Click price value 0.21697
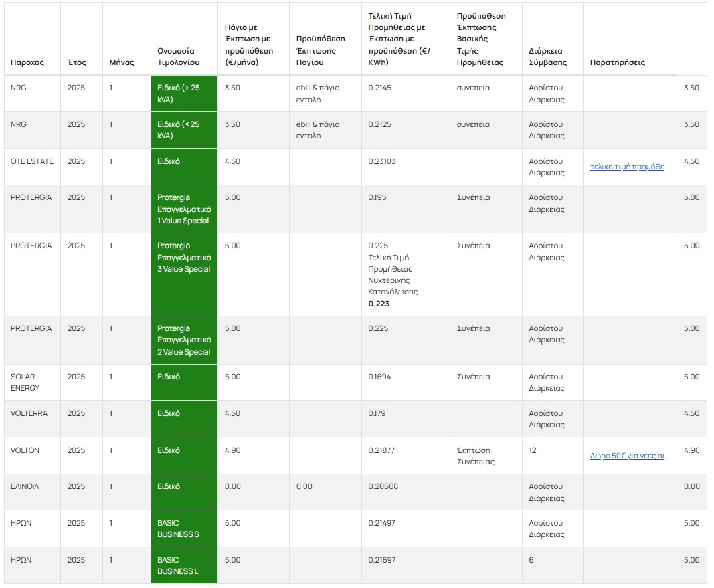 pyautogui.click(x=382, y=560)
